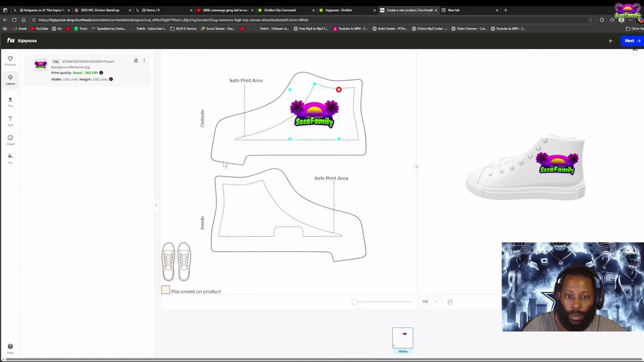This screenshot has width=644, height=362.
Task: Select the SosaFamily logo on canvas
Action: pyautogui.click(x=314, y=114)
